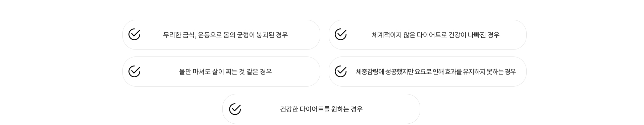Click the text 건강한 다이어트를 원하는 경우
This screenshot has width=644, height=125.
[321, 109]
